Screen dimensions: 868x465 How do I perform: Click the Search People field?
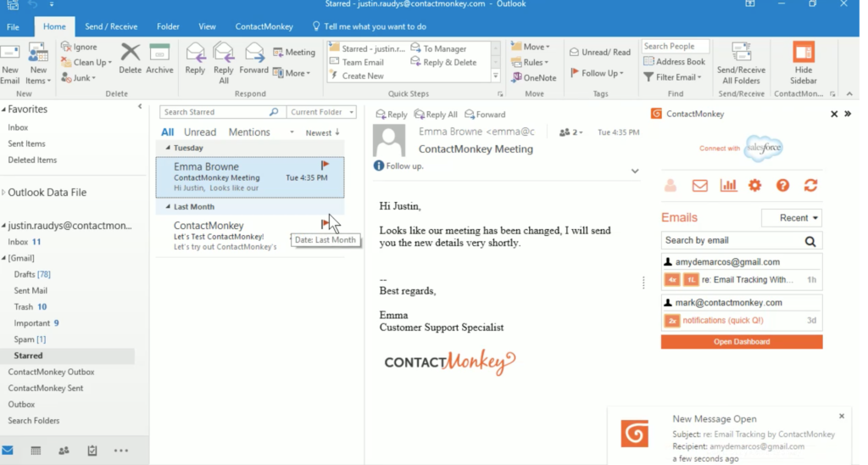point(676,46)
